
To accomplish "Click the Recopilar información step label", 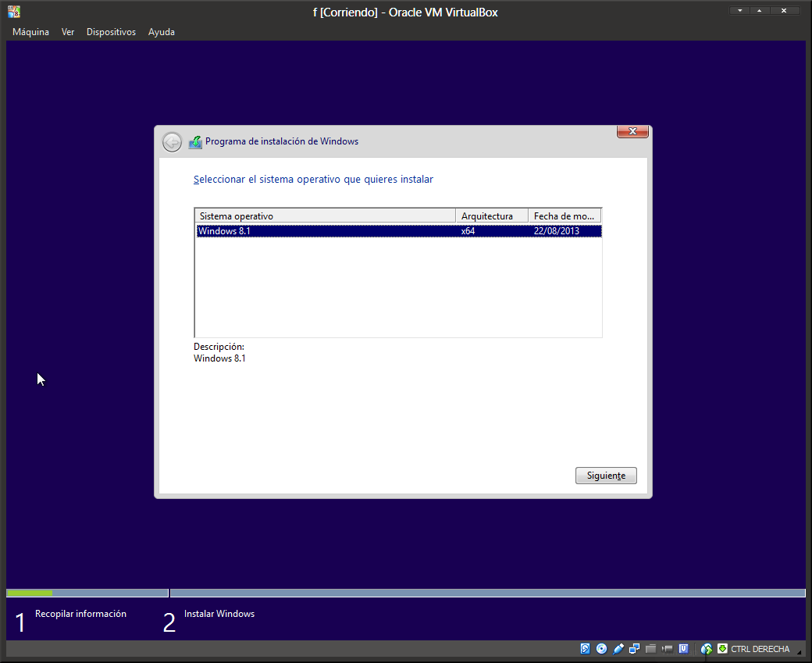I will 80,614.
